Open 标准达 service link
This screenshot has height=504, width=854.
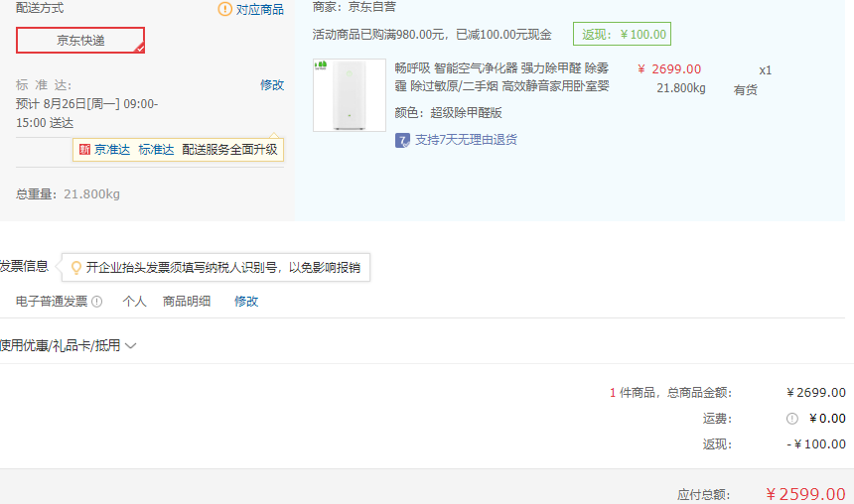pos(156,150)
